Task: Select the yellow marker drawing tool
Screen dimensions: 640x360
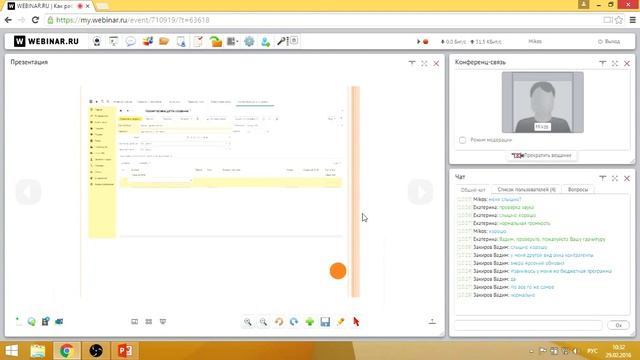Action: pos(340,322)
